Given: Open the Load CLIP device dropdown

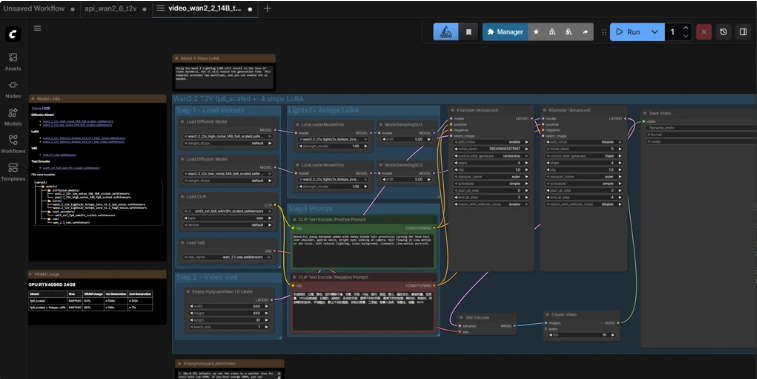Looking at the screenshot, I should click(227, 225).
